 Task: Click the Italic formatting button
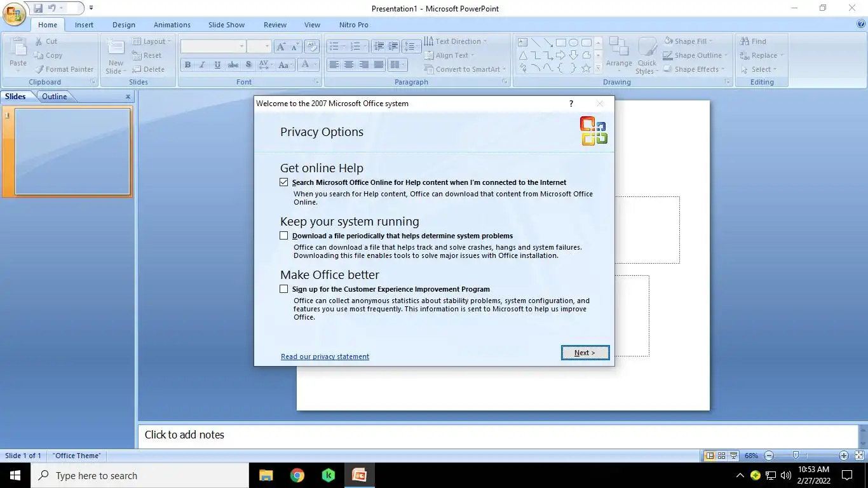pos(203,65)
